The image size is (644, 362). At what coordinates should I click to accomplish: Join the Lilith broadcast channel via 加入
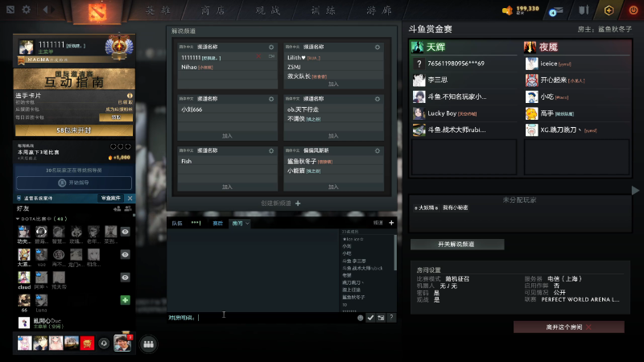tap(333, 84)
